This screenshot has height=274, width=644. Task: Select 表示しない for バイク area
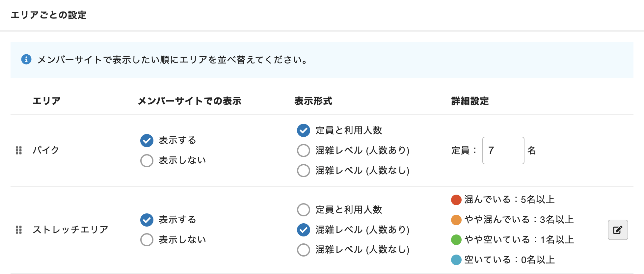tap(147, 161)
